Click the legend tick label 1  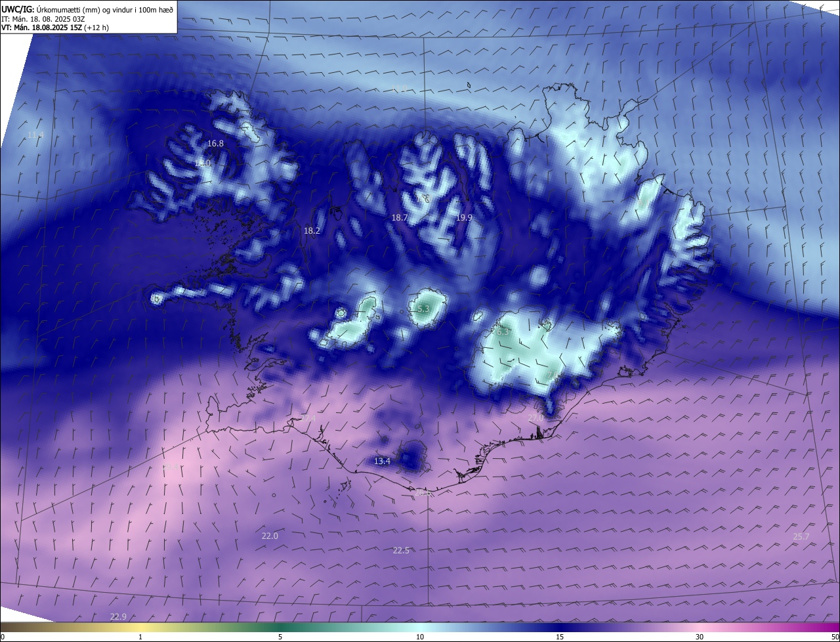tap(140, 637)
